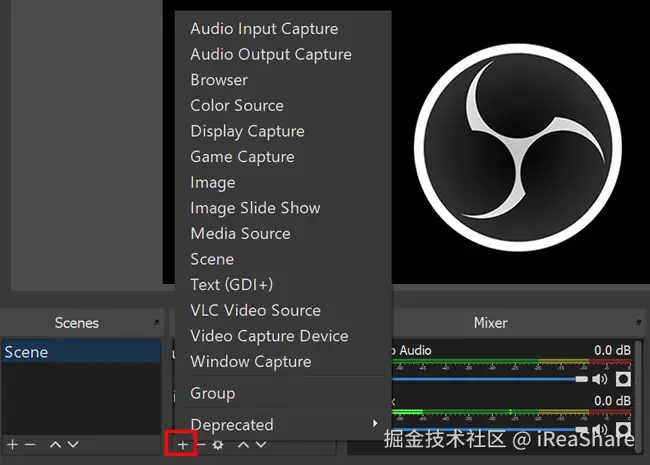This screenshot has width=650, height=465.
Task: Open top audio channel settings gear
Action: (623, 379)
